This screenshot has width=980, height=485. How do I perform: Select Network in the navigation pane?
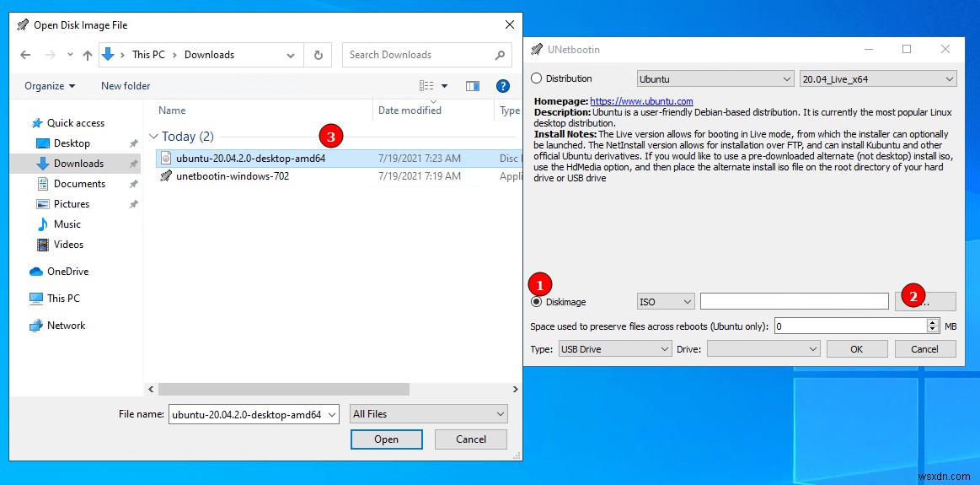(x=66, y=326)
